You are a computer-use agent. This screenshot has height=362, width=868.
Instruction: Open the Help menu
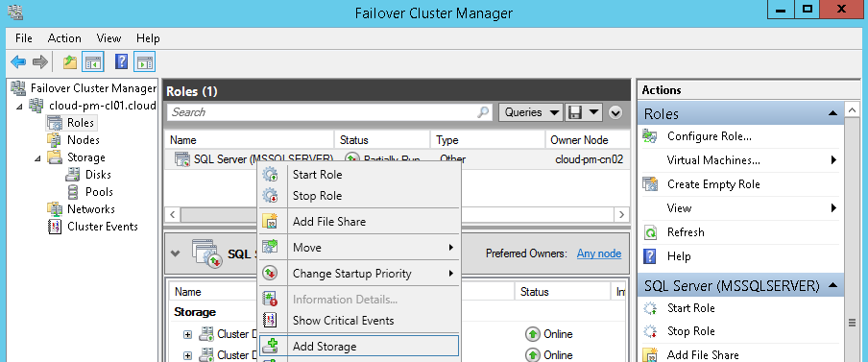coord(148,38)
